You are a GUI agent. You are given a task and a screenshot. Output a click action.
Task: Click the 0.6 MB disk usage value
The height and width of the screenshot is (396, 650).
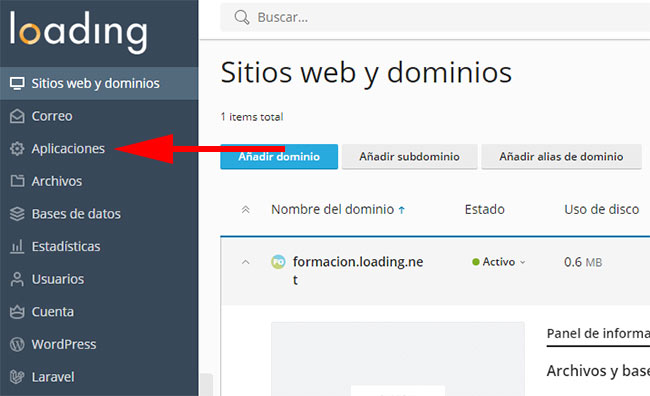(x=583, y=262)
